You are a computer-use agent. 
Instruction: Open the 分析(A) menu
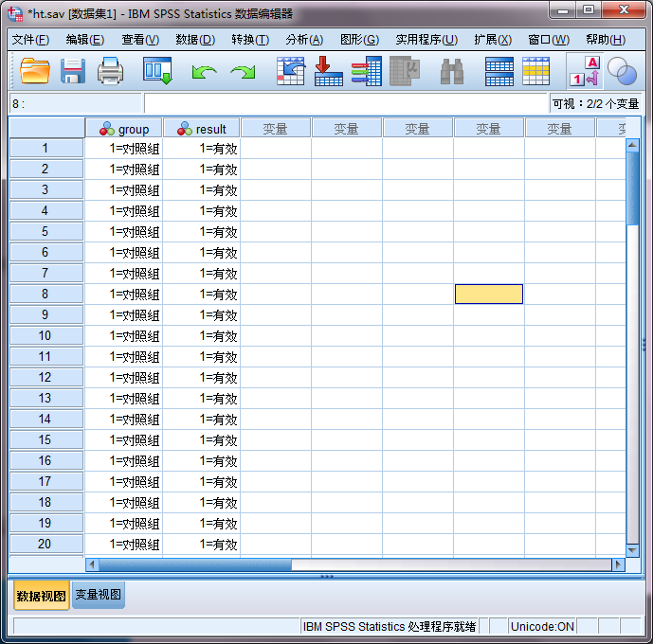coord(304,40)
